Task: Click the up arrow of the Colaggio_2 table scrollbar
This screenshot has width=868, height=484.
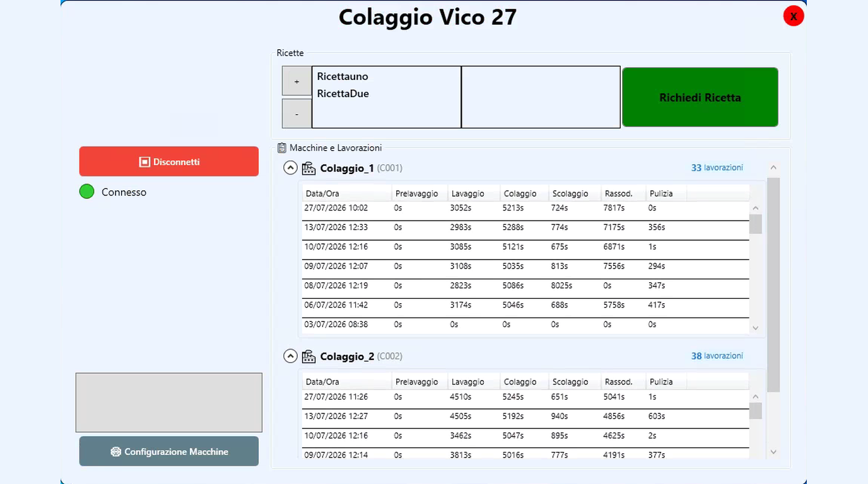Action: pos(756,396)
